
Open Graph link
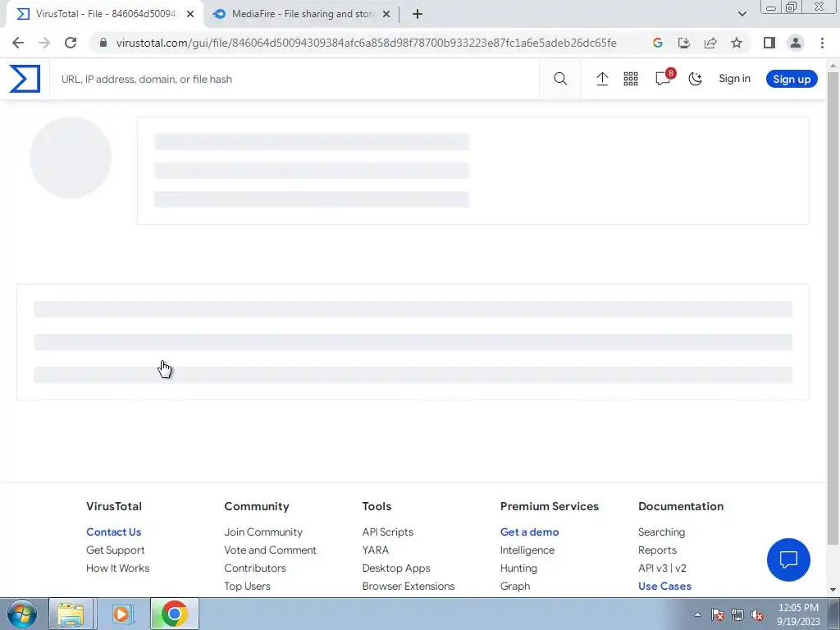515,586
